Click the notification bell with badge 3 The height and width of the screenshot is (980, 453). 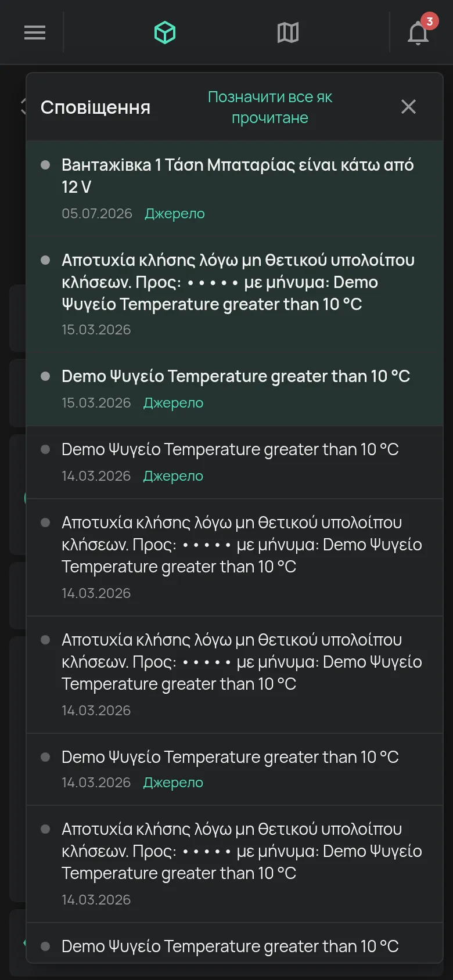[418, 33]
